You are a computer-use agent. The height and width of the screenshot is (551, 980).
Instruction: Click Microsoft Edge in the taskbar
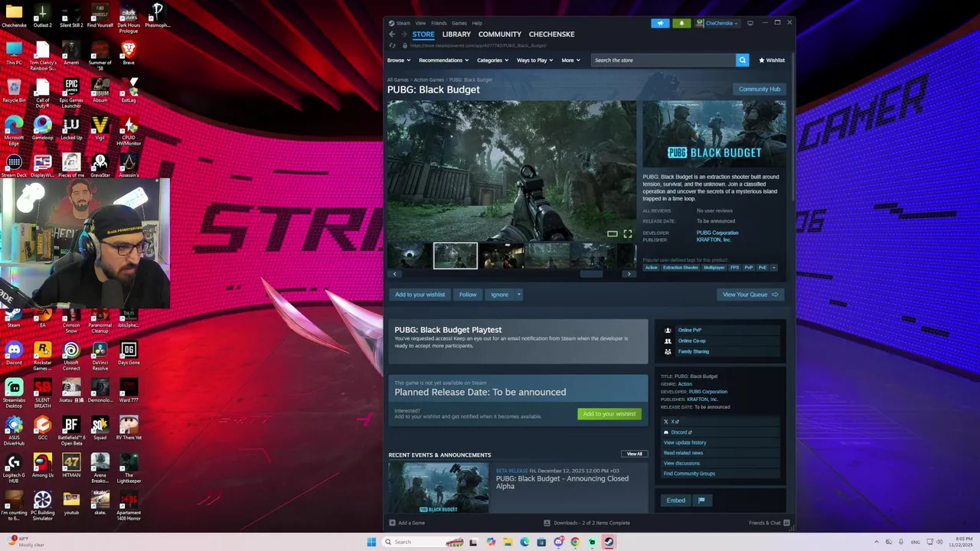click(x=524, y=542)
